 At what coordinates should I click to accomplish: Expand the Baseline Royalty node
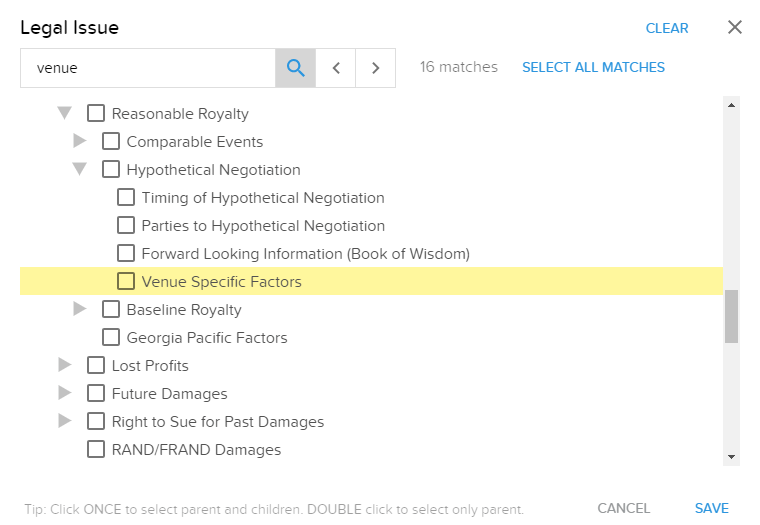coord(79,308)
